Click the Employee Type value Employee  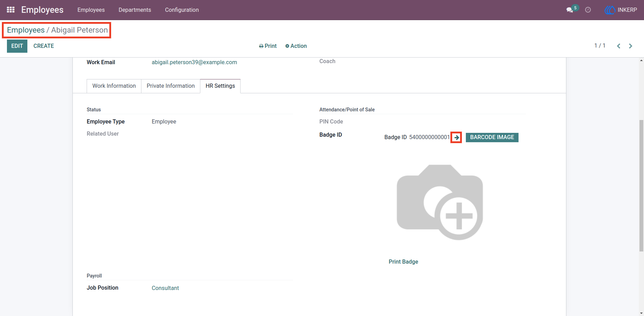[x=164, y=121]
